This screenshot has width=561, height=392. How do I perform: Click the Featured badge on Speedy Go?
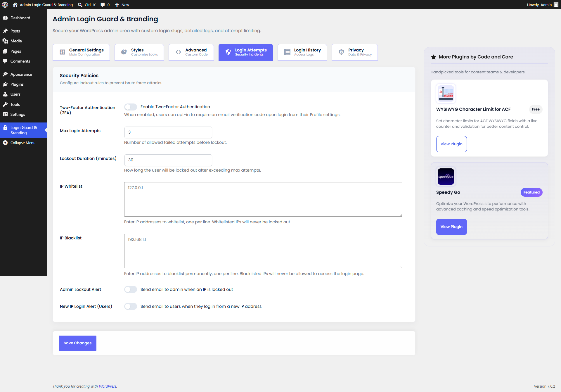pos(531,192)
